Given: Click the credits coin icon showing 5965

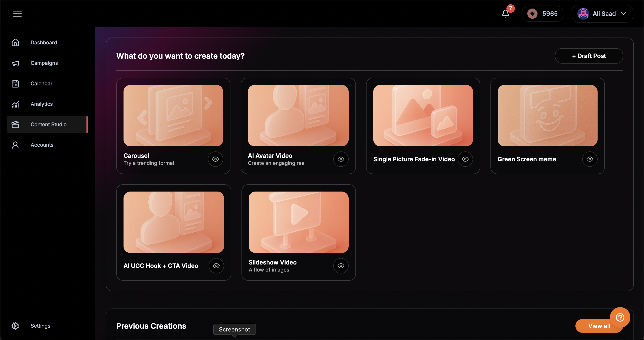Looking at the screenshot, I should tap(532, 13).
